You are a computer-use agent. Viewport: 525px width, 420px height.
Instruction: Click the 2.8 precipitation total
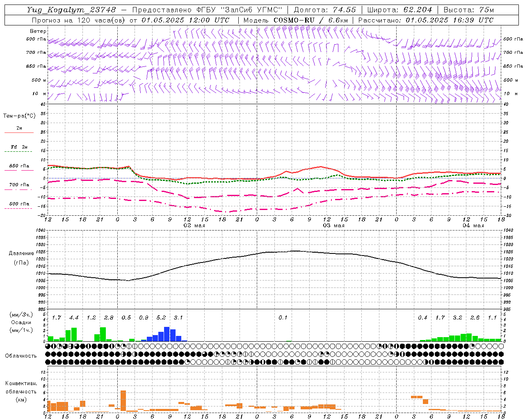tap(109, 318)
